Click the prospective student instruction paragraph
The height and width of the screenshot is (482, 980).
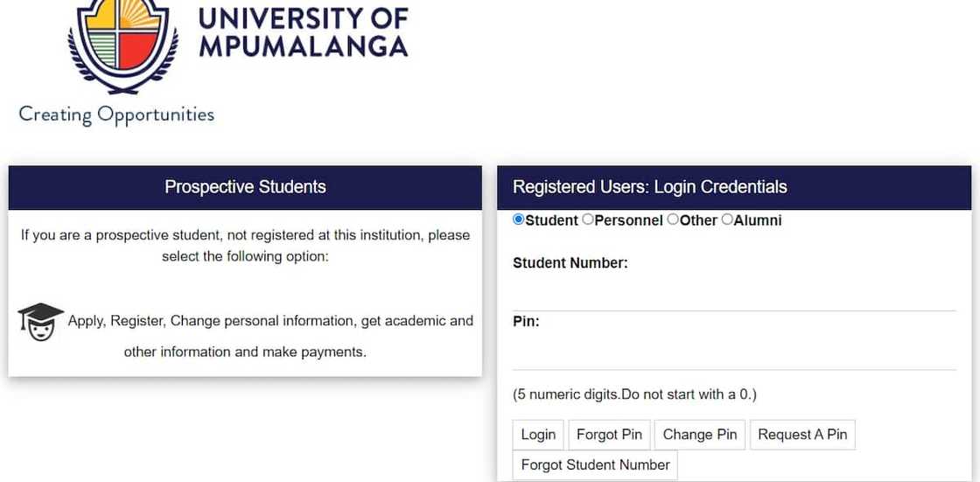point(245,246)
